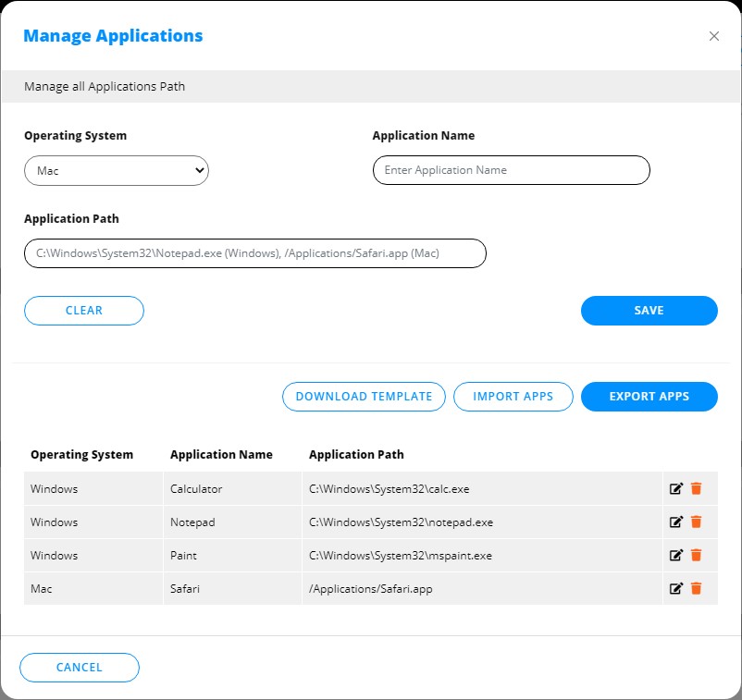Delete the Calculator application entry

click(697, 488)
